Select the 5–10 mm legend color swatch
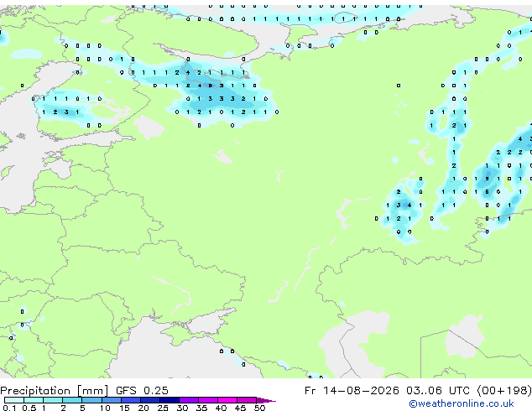The image size is (532, 411). click(92, 400)
